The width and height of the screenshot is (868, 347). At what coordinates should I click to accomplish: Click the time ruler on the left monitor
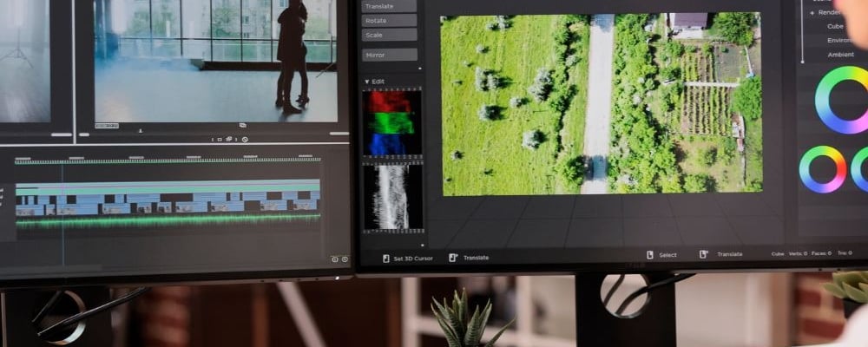[x=168, y=160]
